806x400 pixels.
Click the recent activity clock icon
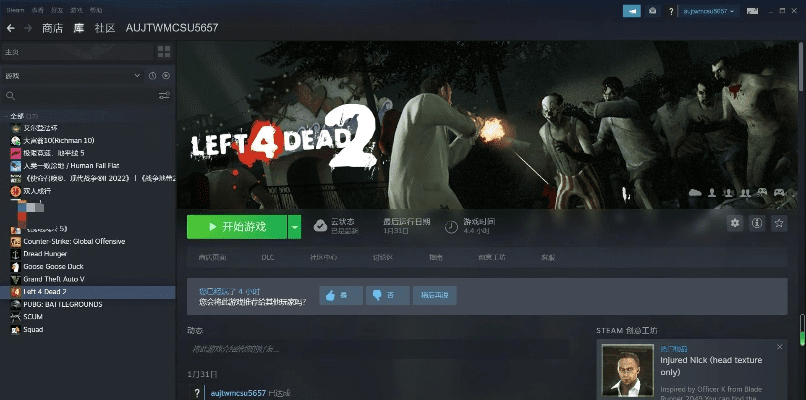152,75
